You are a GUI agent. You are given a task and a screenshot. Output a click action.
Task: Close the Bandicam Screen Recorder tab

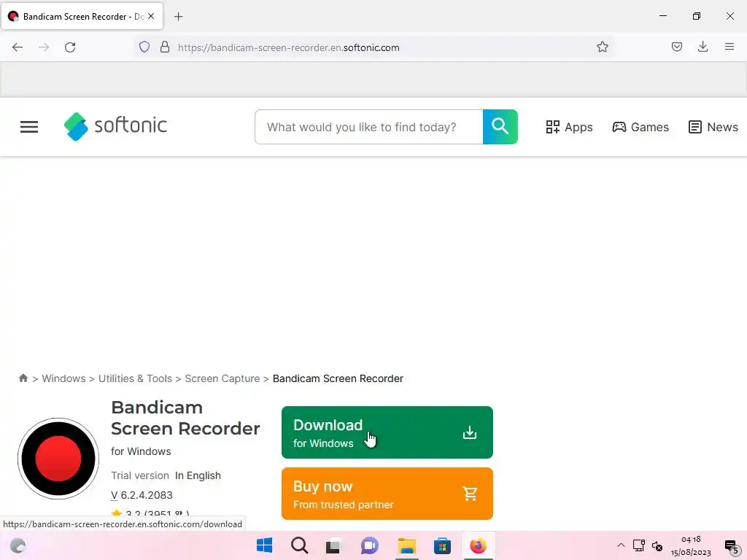pos(151,16)
